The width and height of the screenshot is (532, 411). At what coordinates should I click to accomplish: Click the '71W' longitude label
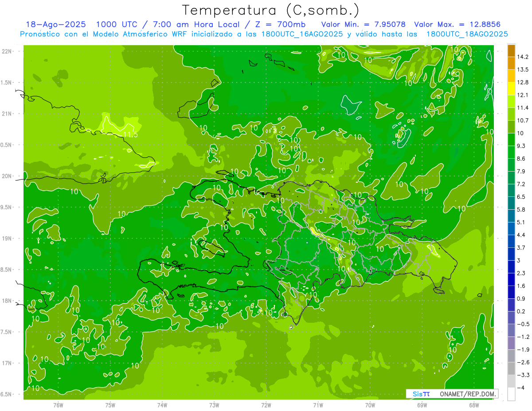click(x=318, y=405)
